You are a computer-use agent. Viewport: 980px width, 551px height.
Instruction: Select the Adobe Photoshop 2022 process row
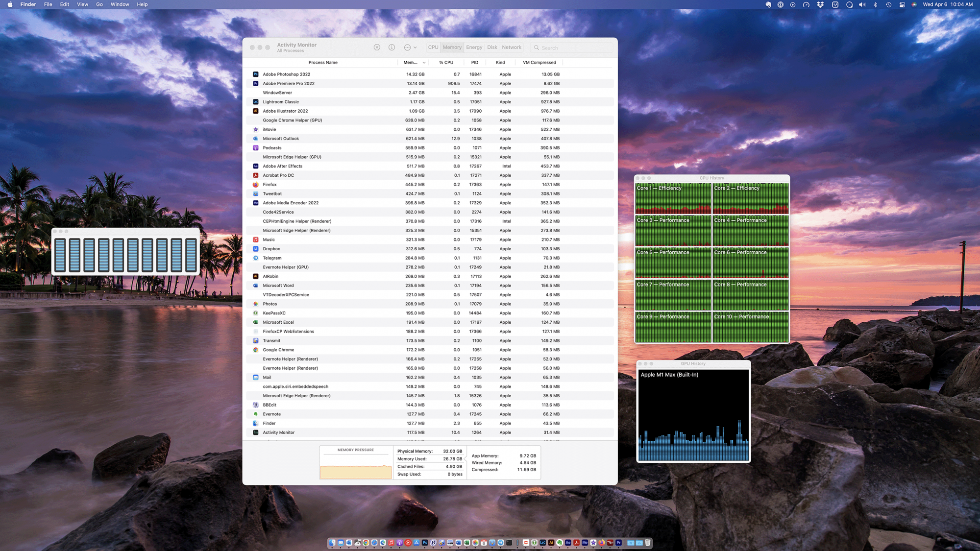click(287, 74)
